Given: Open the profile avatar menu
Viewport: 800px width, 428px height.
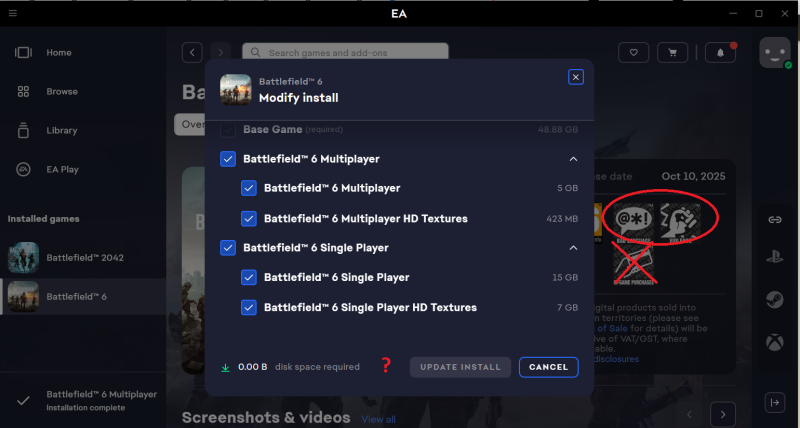Looking at the screenshot, I should pos(775,53).
